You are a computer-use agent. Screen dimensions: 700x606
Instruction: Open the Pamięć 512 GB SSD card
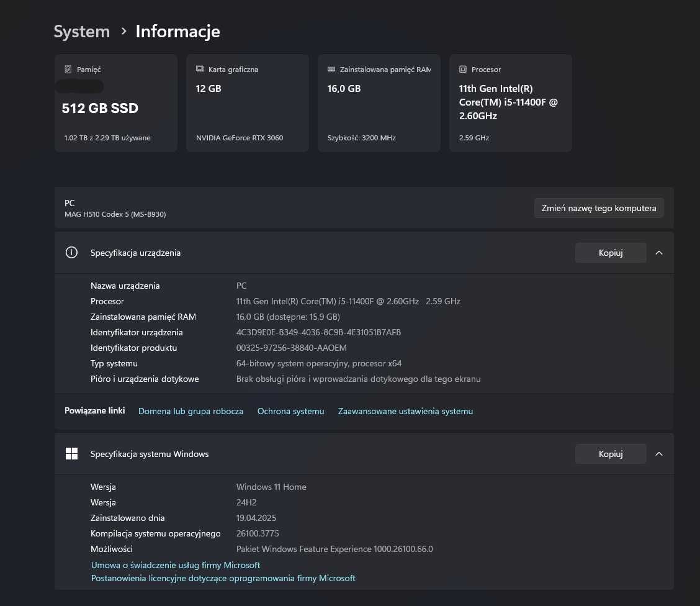pos(115,102)
